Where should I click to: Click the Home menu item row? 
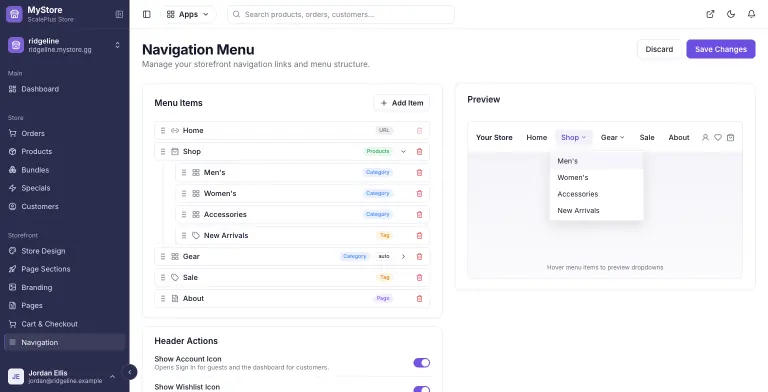[x=292, y=130]
